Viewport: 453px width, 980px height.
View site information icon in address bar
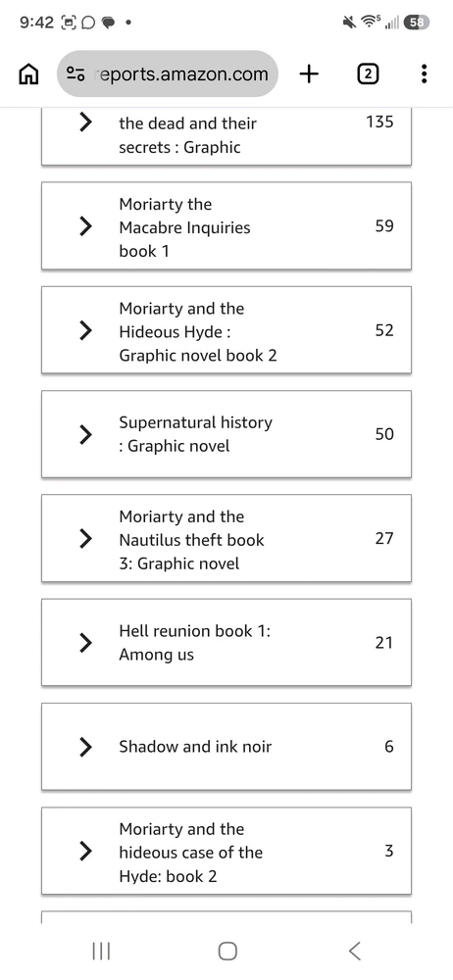click(x=75, y=74)
